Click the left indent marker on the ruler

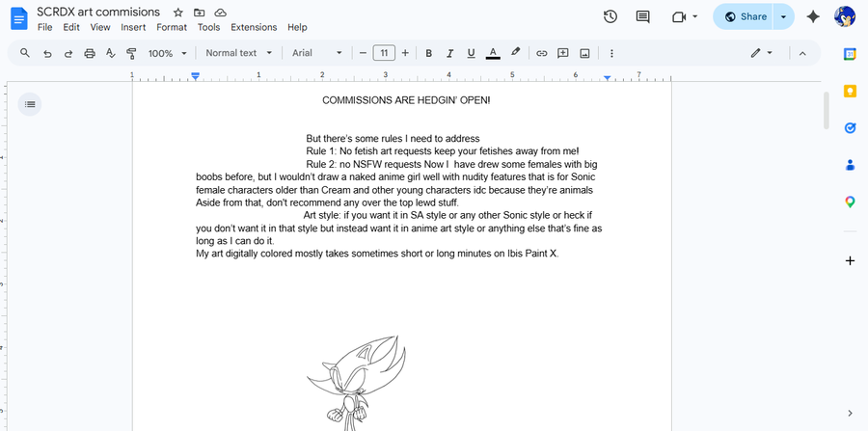(195, 76)
